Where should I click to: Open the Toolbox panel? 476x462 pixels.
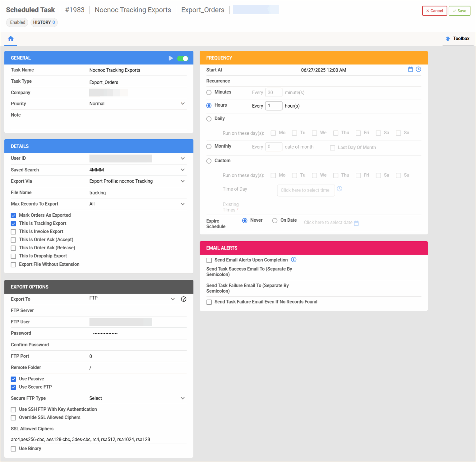click(458, 38)
